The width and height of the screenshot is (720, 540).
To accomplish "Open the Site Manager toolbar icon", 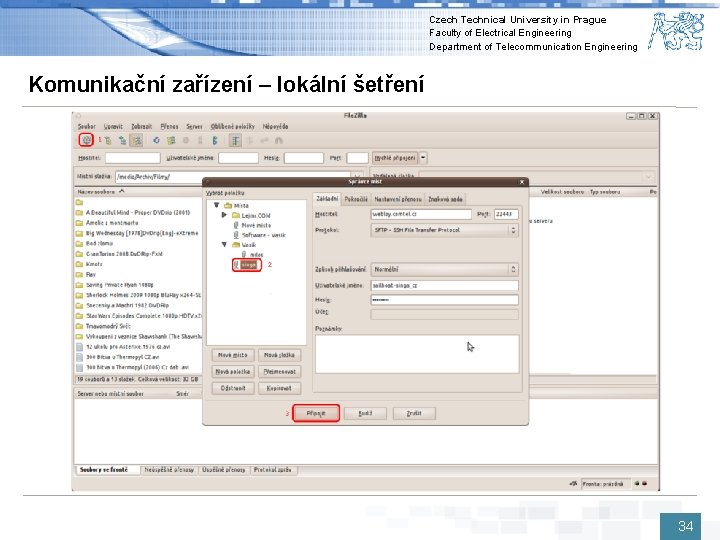I will tap(86, 140).
